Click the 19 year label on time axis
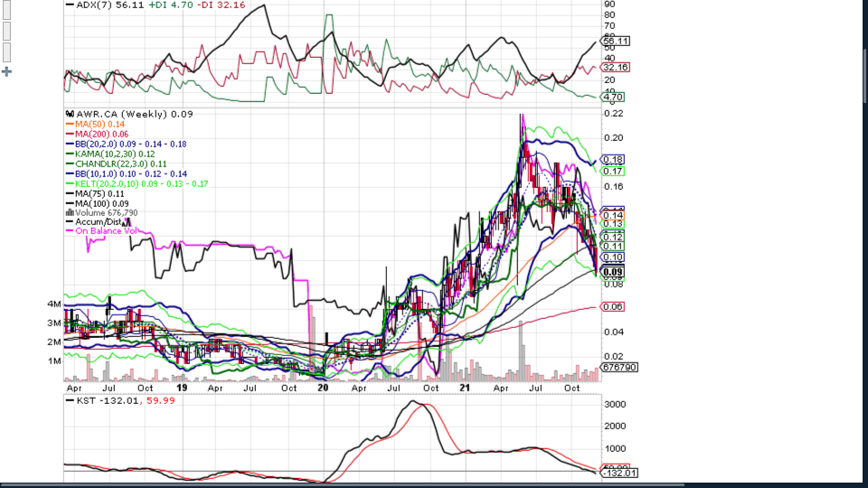 click(182, 388)
